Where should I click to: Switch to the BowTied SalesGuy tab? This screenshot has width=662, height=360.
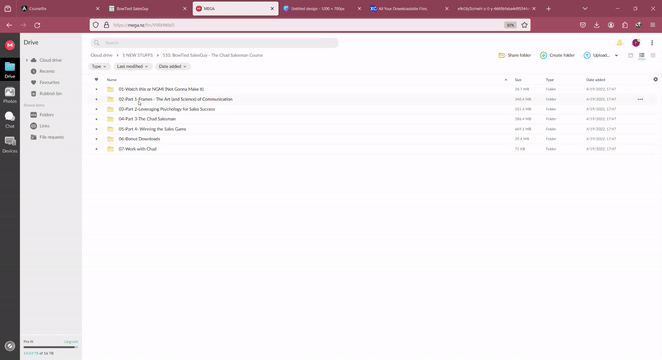pyautogui.click(x=147, y=8)
